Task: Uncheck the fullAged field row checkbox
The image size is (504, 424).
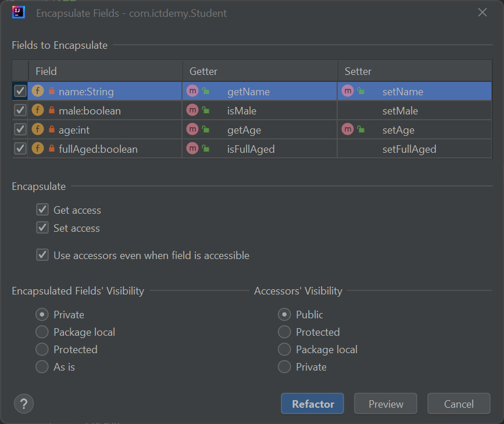Action: point(20,149)
